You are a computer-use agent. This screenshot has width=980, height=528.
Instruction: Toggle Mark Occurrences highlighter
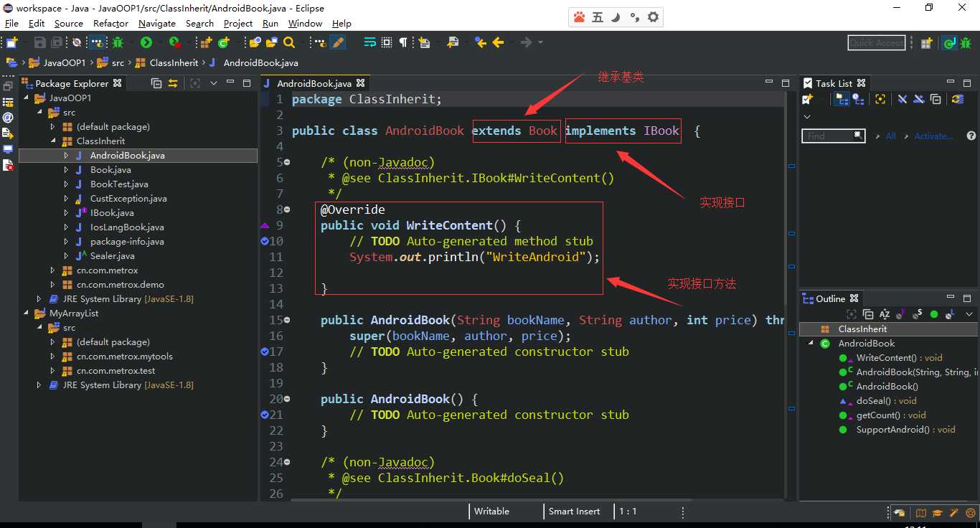(x=337, y=42)
